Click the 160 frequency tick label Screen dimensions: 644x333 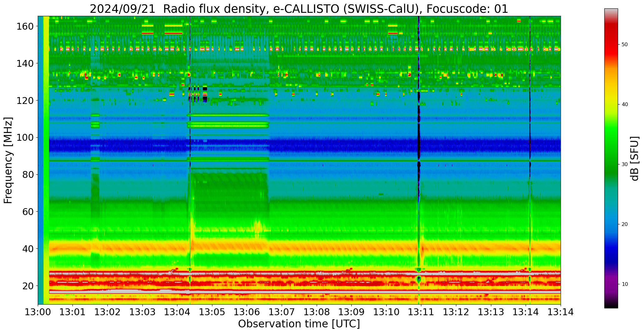coord(25,26)
